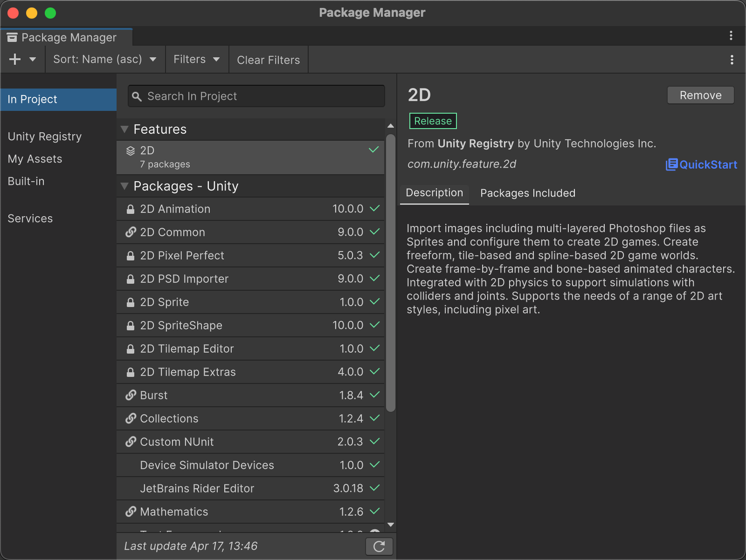Image resolution: width=746 pixels, height=560 pixels.
Task: Open the toolbar's three-dot more options menu
Action: click(x=732, y=60)
